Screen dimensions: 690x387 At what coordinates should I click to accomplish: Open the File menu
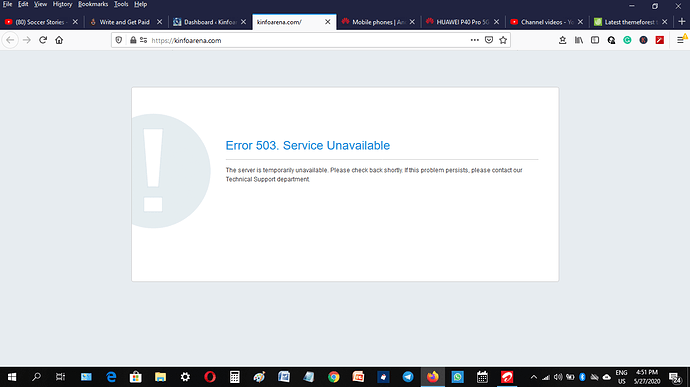(x=7, y=4)
